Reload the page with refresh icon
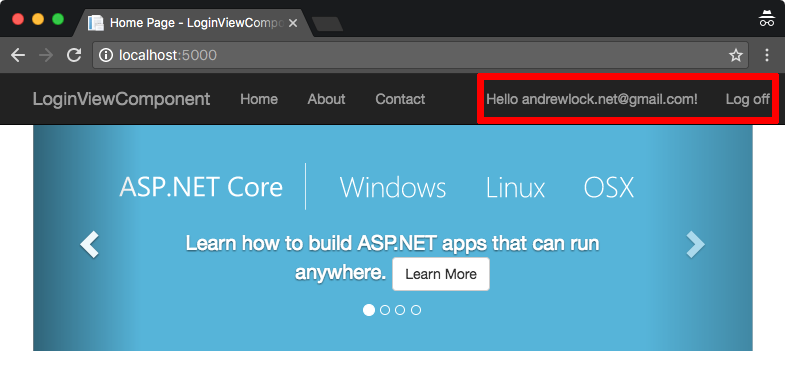Viewport: 785px width, 366px height. point(74,55)
